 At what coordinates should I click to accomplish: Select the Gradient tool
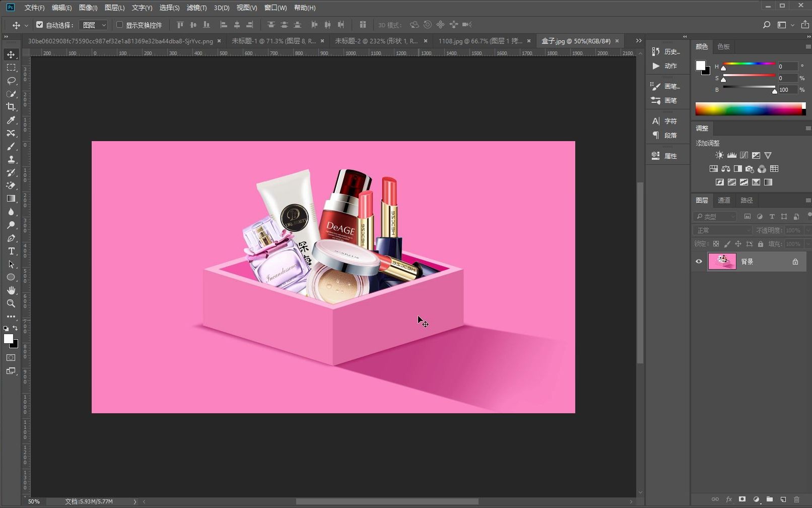11,199
